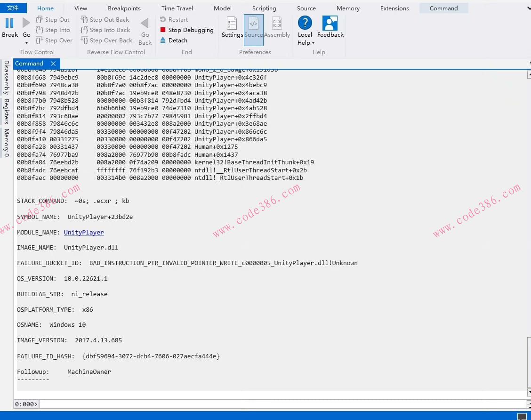Open the Memory ribbon tab
531x420 pixels.
(348, 8)
